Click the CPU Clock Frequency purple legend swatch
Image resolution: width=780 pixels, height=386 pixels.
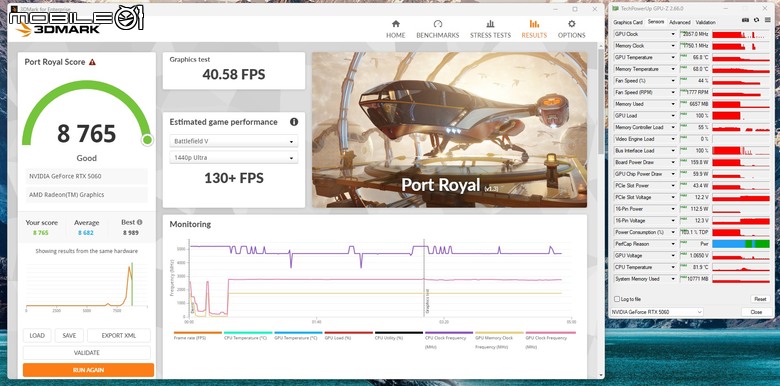click(x=449, y=332)
